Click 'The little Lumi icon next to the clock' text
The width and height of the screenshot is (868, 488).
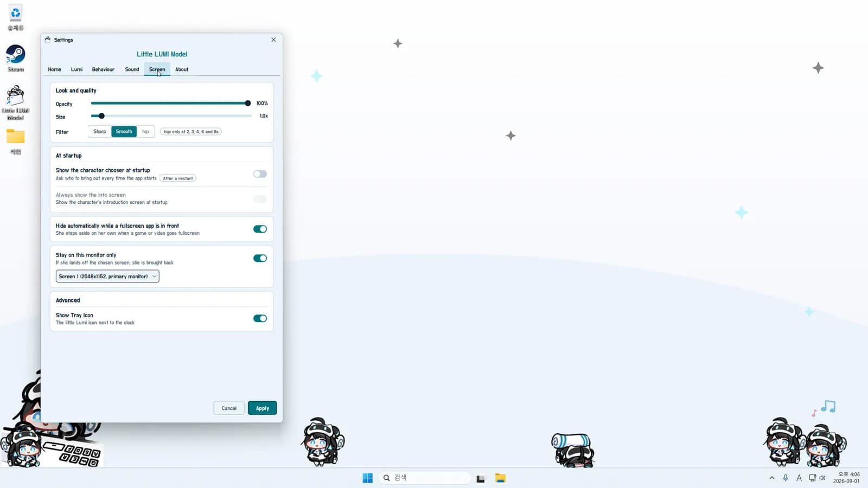(x=95, y=323)
